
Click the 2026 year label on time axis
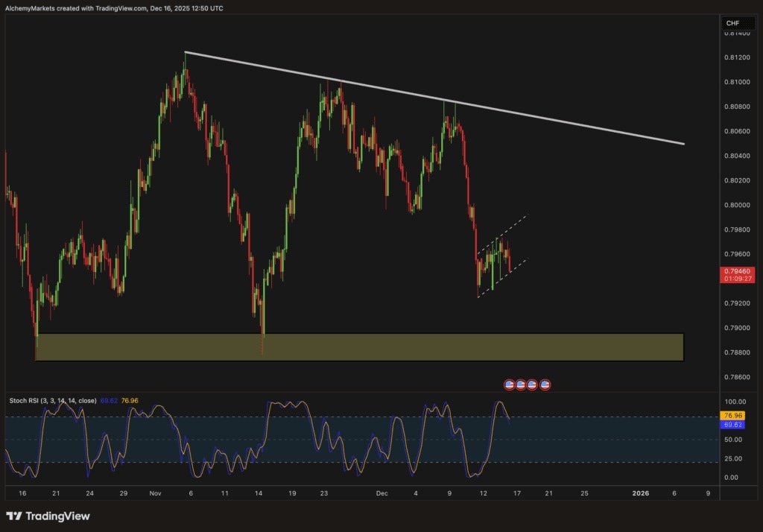pyautogui.click(x=641, y=493)
